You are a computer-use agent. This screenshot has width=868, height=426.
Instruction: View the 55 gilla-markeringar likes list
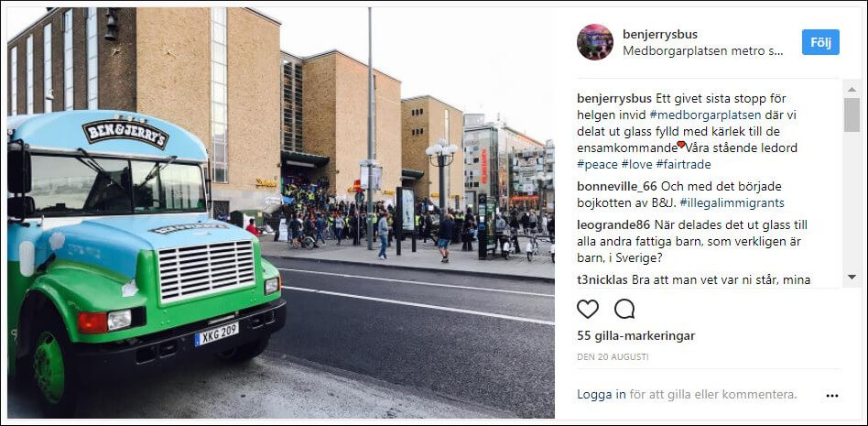pyautogui.click(x=636, y=335)
